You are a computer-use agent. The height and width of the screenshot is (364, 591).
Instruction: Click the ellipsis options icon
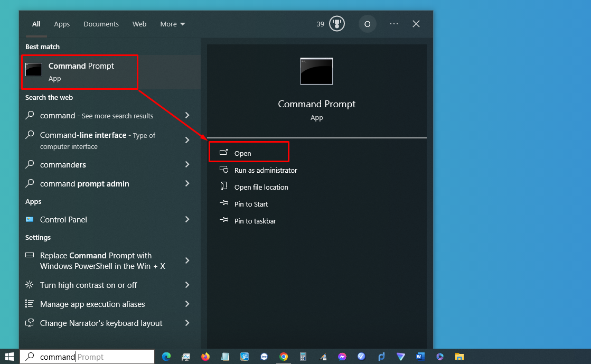click(393, 23)
